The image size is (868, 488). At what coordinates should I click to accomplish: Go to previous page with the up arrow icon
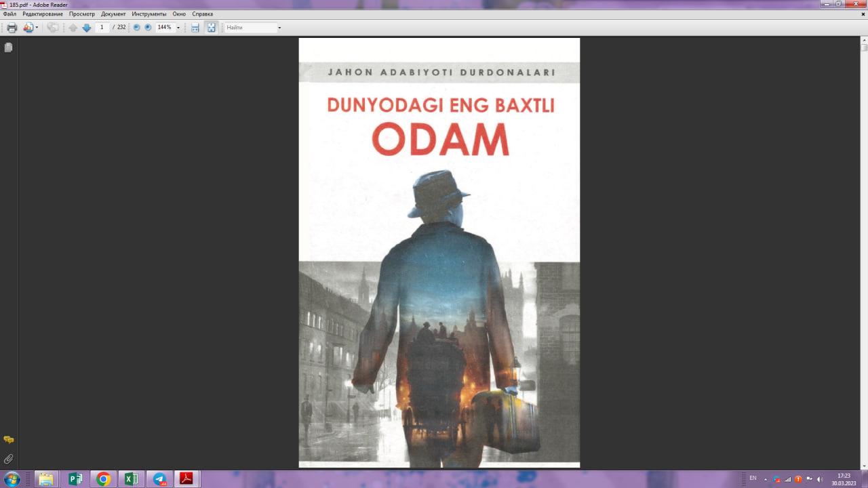click(x=73, y=27)
